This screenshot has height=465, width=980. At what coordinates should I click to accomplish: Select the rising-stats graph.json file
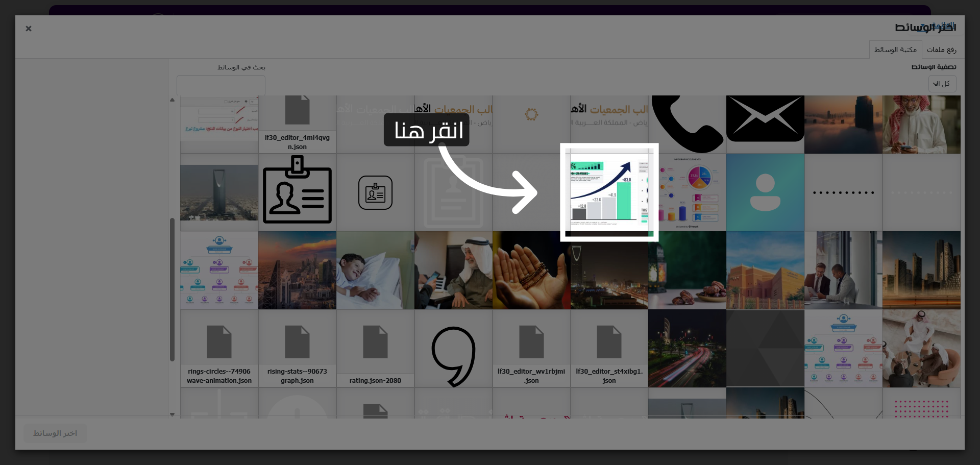tap(297, 349)
